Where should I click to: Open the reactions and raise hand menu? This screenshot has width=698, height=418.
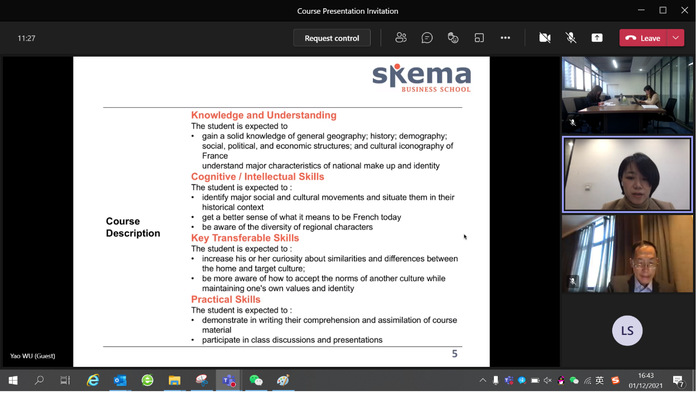453,38
